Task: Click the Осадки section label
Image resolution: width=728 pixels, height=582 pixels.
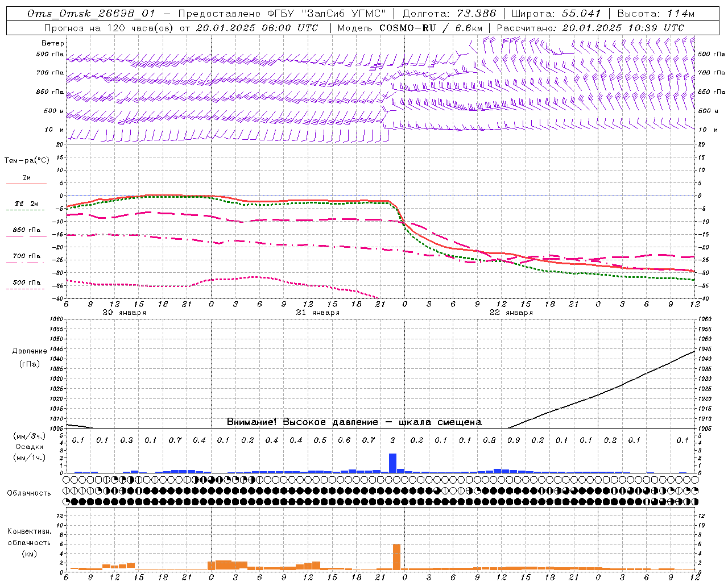Action: (30, 447)
